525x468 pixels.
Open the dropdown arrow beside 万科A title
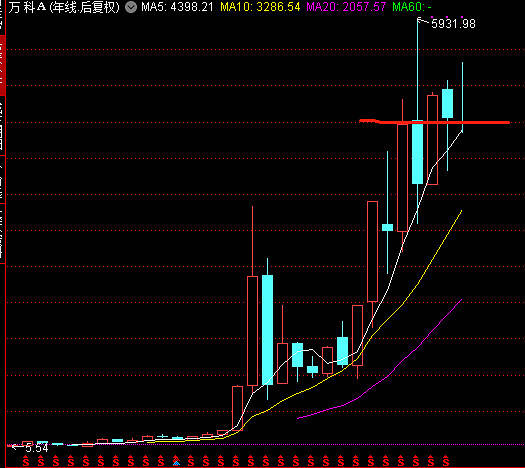pyautogui.click(x=131, y=7)
